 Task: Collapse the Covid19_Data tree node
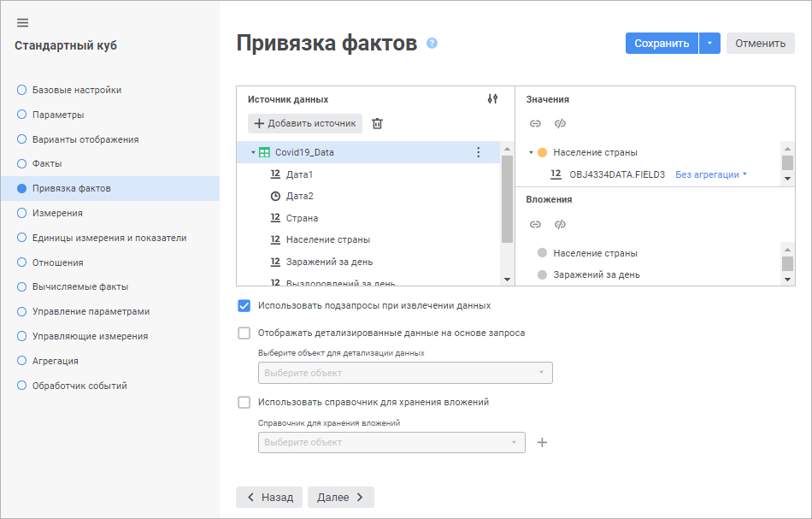click(x=253, y=153)
